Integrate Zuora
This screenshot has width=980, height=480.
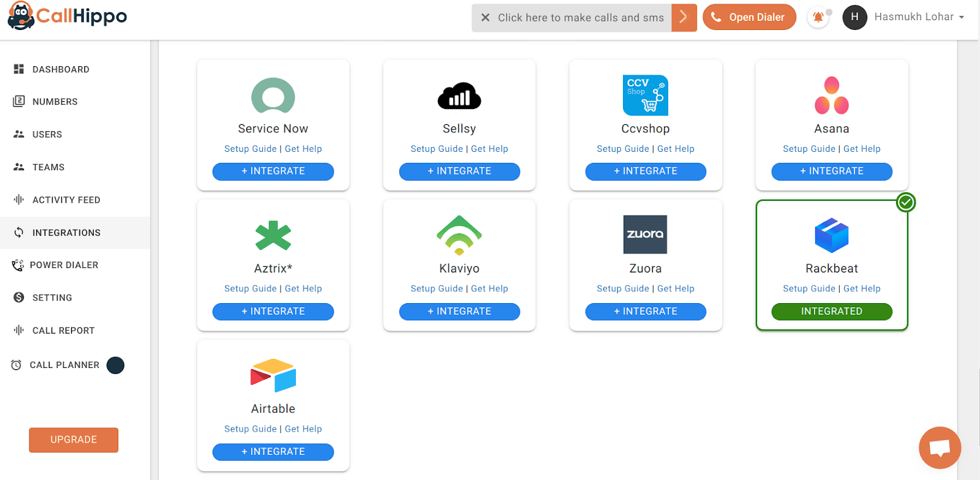tap(646, 312)
